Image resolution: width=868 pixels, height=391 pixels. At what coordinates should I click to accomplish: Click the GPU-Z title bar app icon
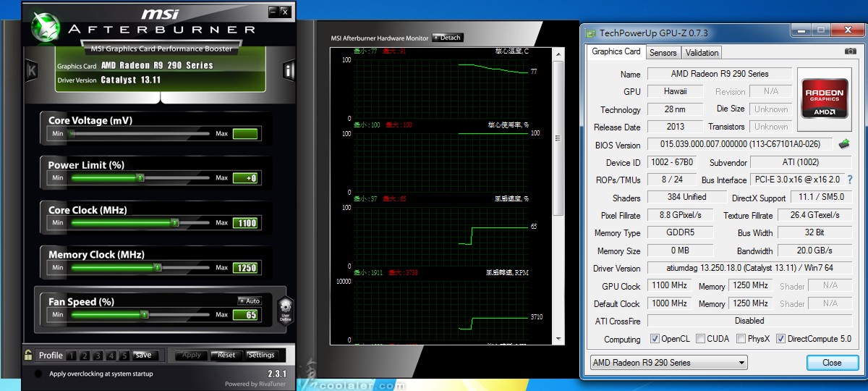pyautogui.click(x=591, y=32)
